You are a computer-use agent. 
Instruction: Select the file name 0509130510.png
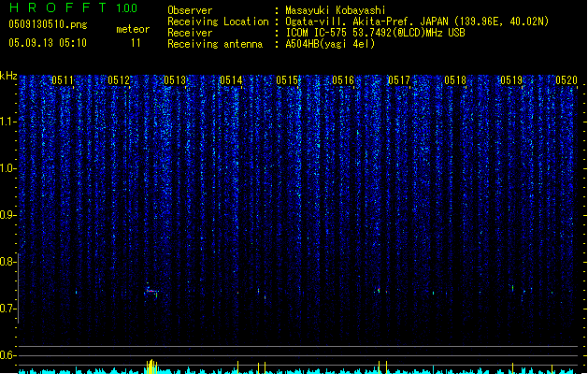coord(48,24)
